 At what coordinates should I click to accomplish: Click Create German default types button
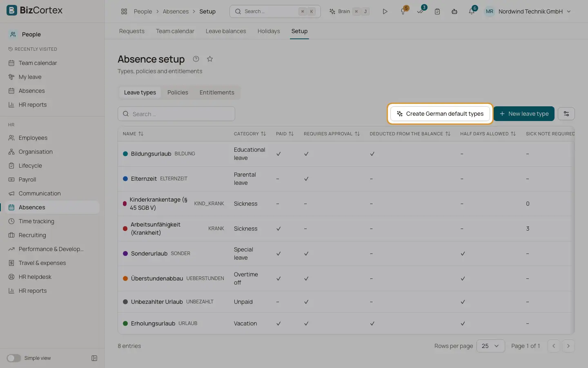(x=440, y=114)
